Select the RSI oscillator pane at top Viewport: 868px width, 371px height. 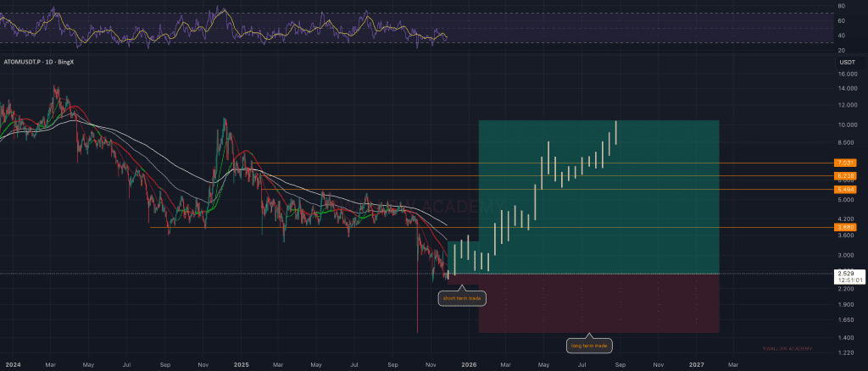tap(229, 27)
